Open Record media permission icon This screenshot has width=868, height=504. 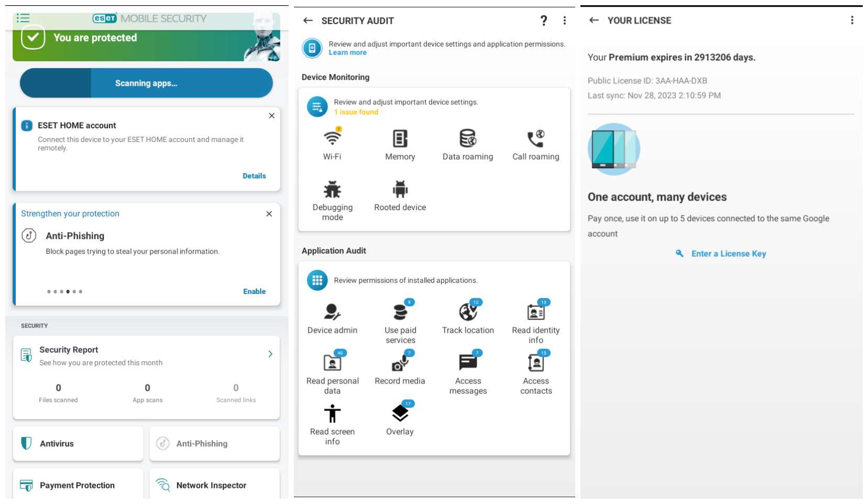(401, 362)
